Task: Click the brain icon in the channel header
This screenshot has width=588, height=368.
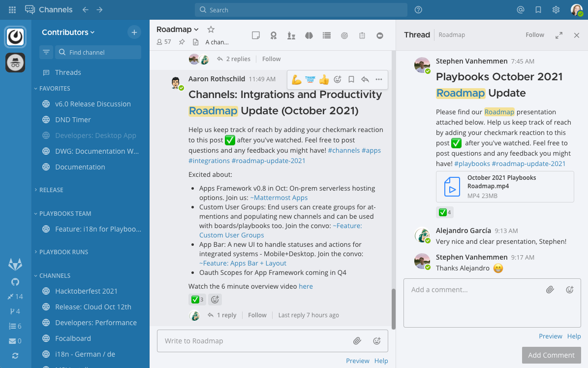Action: tap(309, 35)
